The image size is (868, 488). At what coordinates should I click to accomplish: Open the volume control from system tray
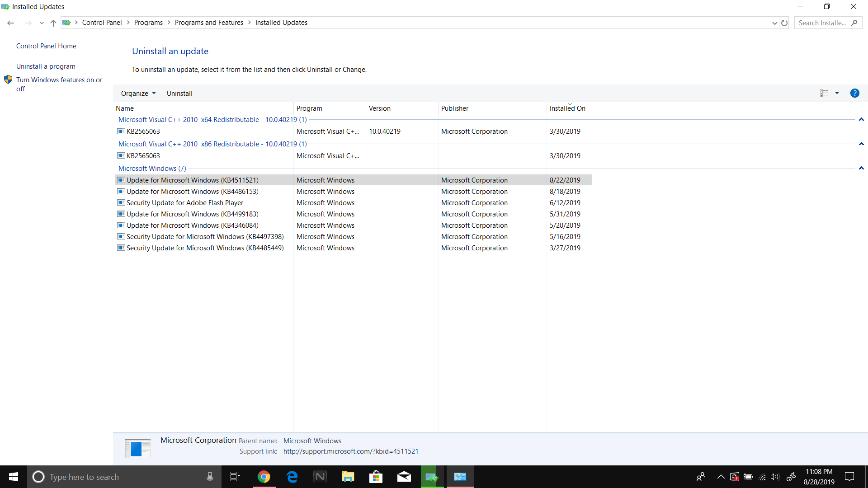[776, 477]
